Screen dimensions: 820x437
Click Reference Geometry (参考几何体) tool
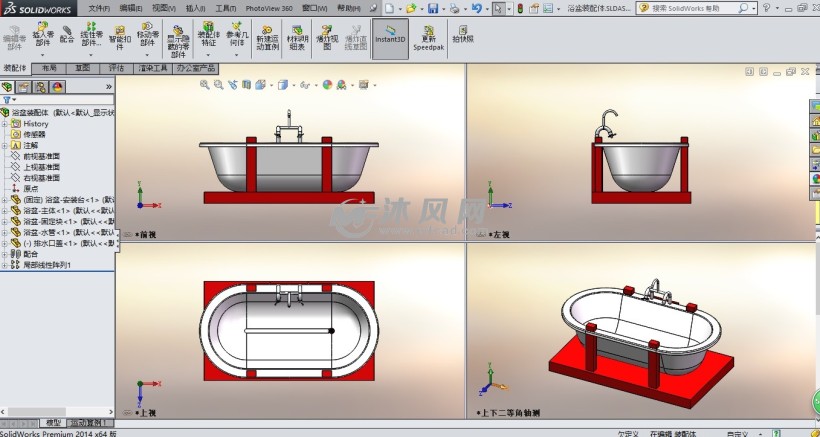pos(236,34)
